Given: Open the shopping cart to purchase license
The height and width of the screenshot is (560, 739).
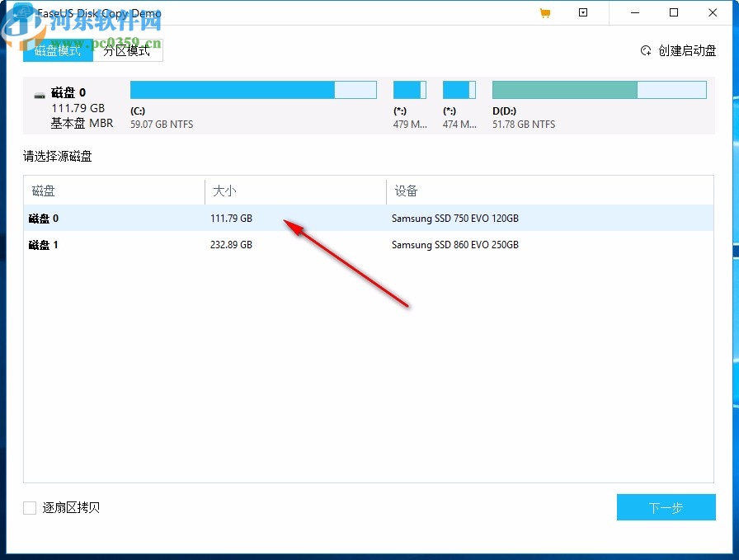Looking at the screenshot, I should click(x=544, y=12).
